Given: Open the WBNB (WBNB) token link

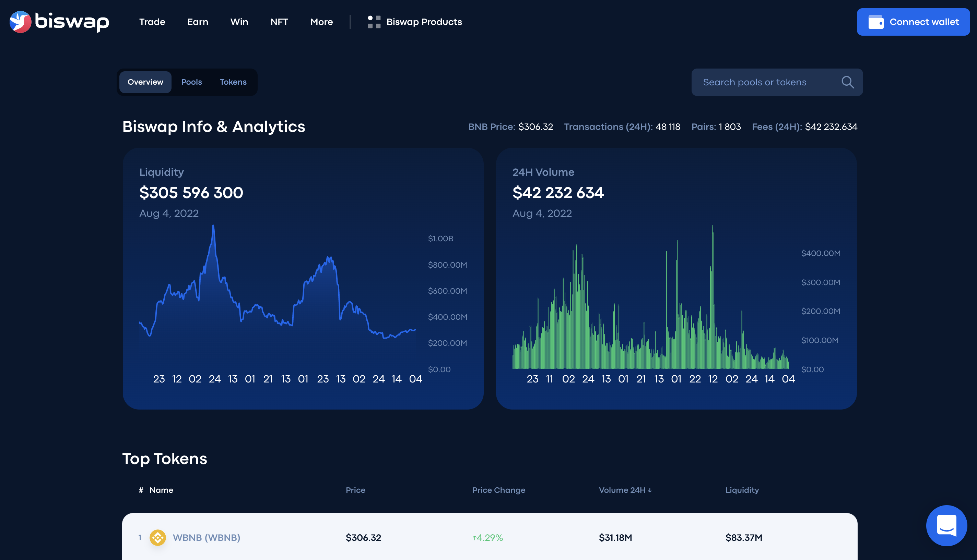Looking at the screenshot, I should [x=206, y=537].
